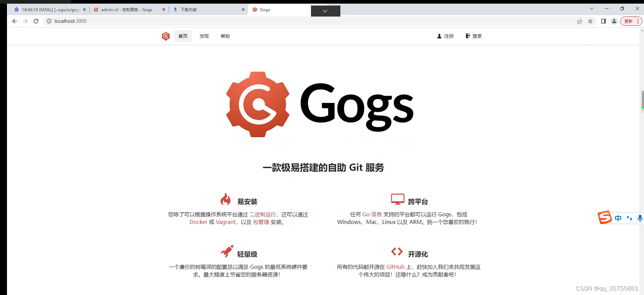Image resolution: width=644 pixels, height=295 pixels.
Task: Open the Chrome menu three-dots button
Action: [x=638, y=21]
